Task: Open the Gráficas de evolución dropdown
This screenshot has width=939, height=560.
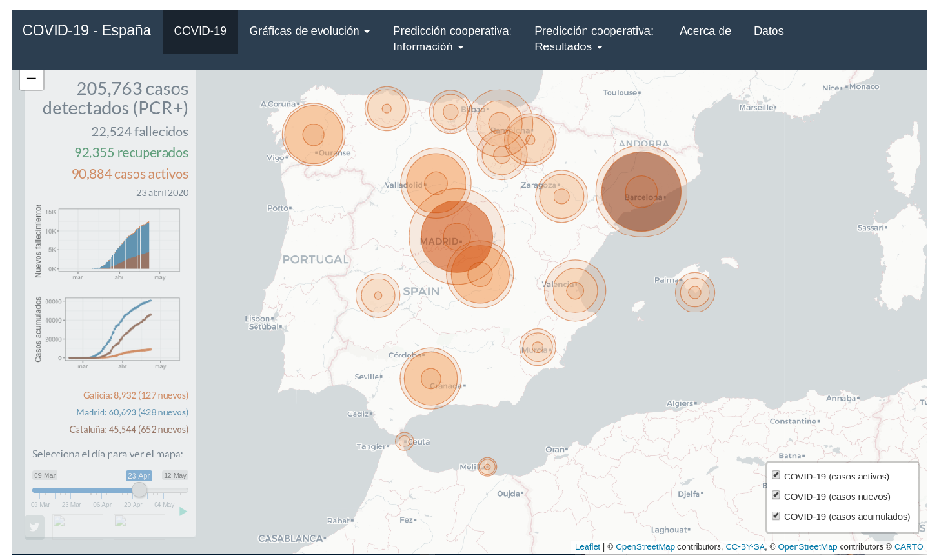Action: click(x=309, y=31)
